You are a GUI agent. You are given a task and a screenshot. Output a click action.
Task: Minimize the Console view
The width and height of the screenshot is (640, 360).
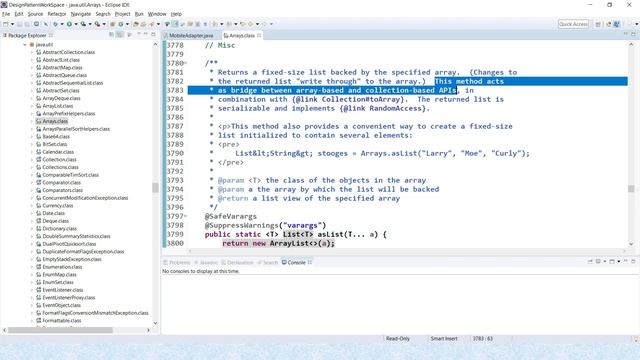pyautogui.click(x=625, y=261)
